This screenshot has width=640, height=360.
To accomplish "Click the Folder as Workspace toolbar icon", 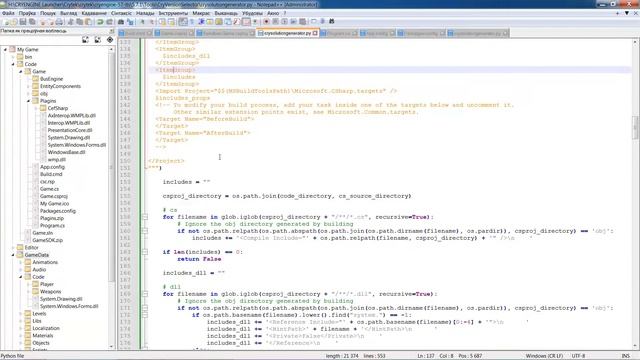I will 246,21.
